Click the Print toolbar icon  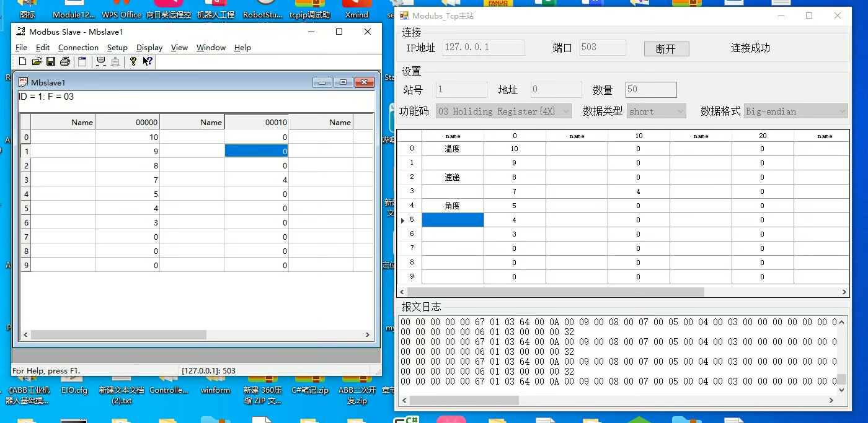(65, 61)
